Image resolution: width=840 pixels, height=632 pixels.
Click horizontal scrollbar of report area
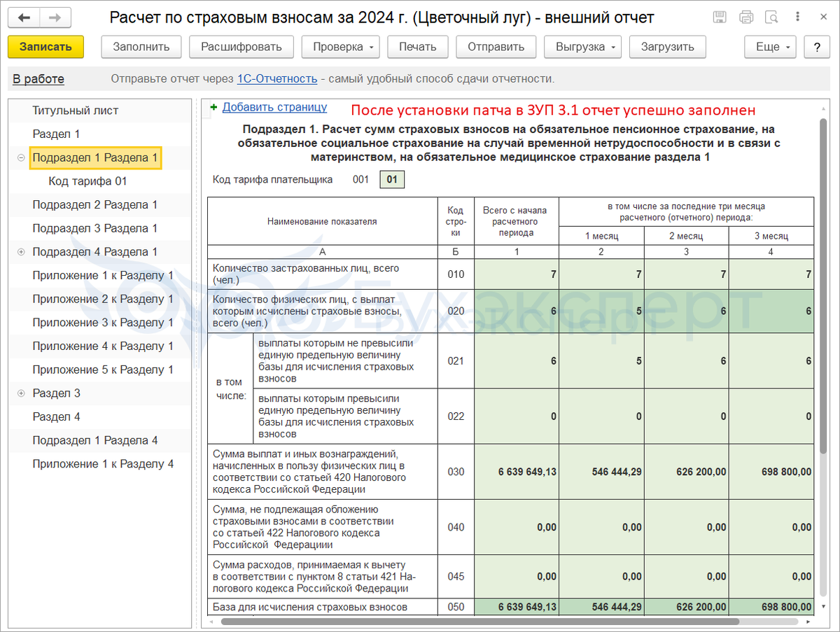coord(479,621)
